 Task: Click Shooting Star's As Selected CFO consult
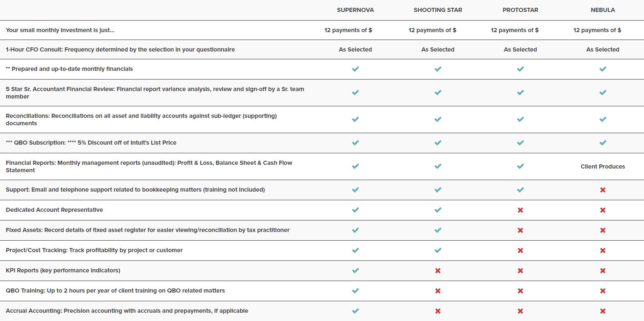(x=438, y=49)
